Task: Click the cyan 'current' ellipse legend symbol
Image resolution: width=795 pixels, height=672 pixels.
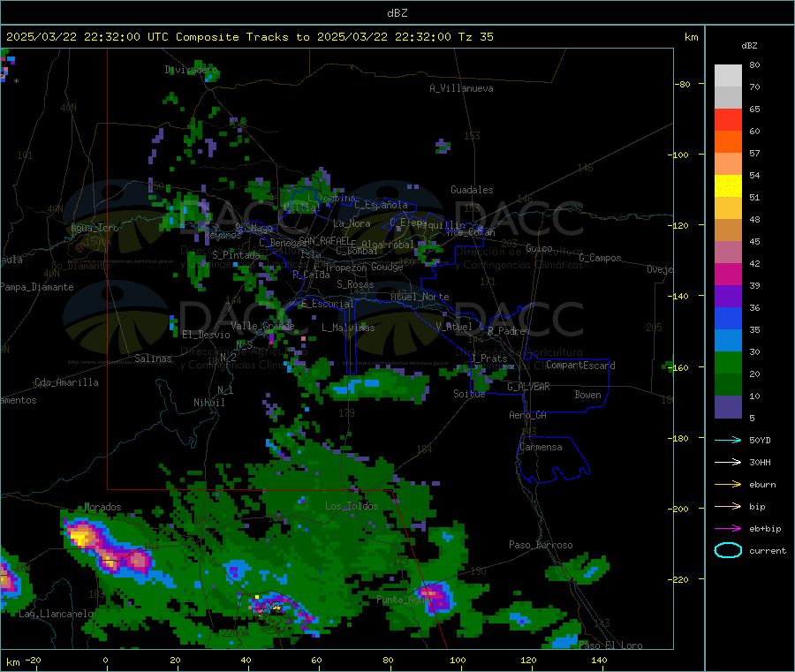Action: point(728,550)
